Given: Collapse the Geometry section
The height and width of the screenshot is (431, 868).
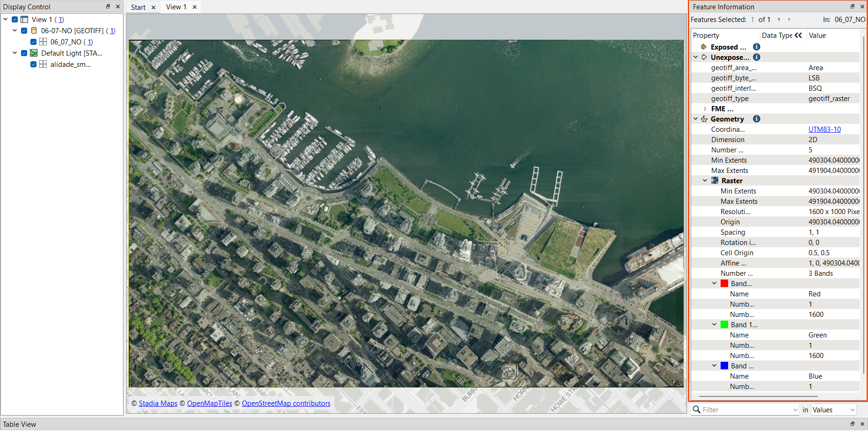Looking at the screenshot, I should tap(696, 119).
